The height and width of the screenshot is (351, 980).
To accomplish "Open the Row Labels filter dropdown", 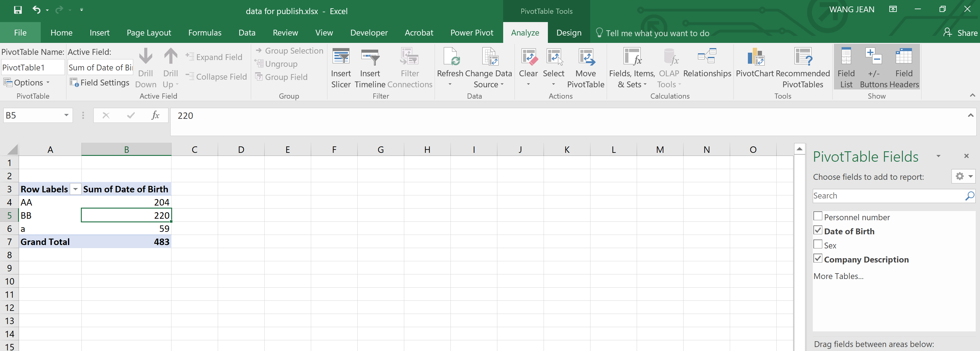I will [75, 189].
